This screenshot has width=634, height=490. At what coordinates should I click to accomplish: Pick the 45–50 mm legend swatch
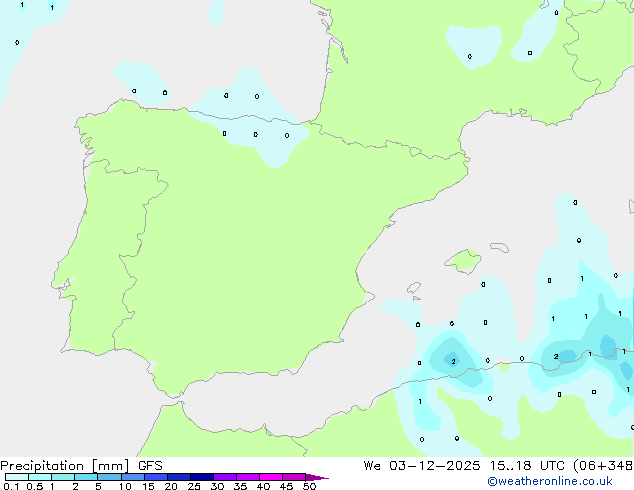coord(294,477)
